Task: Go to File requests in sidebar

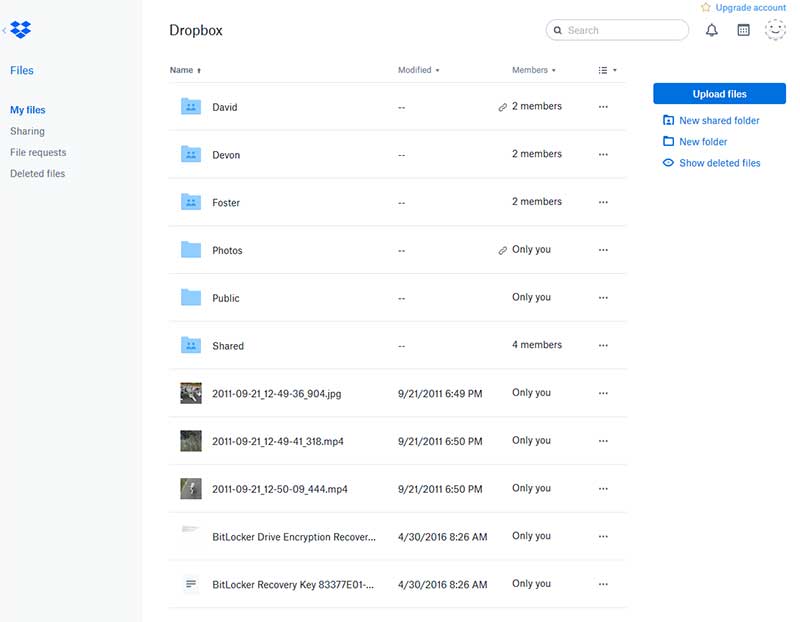Action: (x=38, y=152)
